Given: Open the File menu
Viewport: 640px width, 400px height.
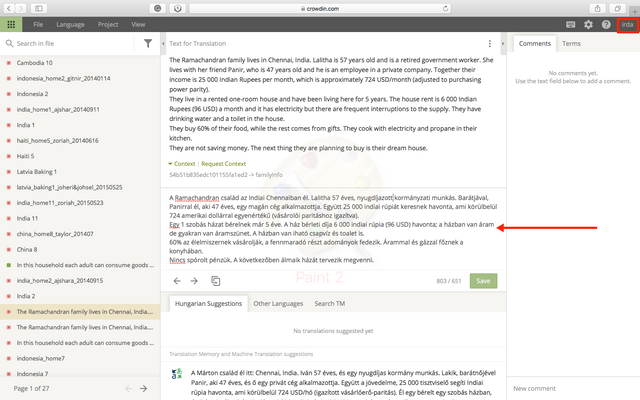Looking at the screenshot, I should click(x=38, y=24).
